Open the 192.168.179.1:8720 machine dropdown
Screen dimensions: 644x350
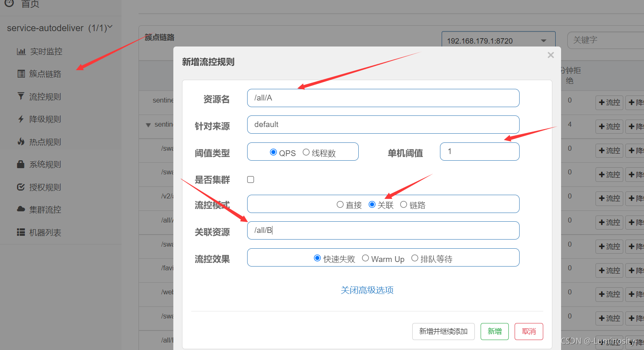[x=498, y=40]
